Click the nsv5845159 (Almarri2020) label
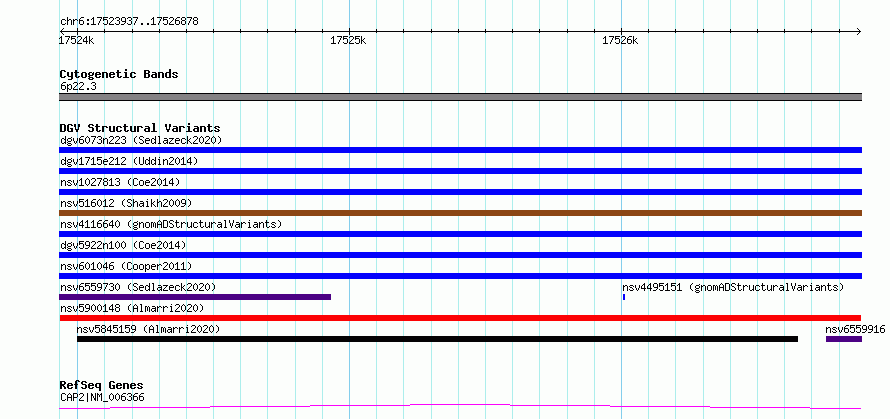Screen dimensions: 890x419 click(x=148, y=329)
